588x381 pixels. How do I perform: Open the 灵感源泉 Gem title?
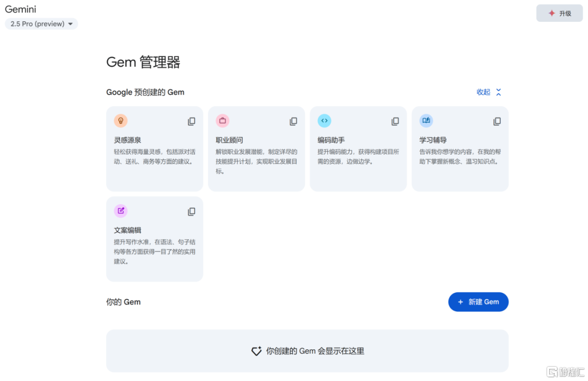click(x=127, y=140)
